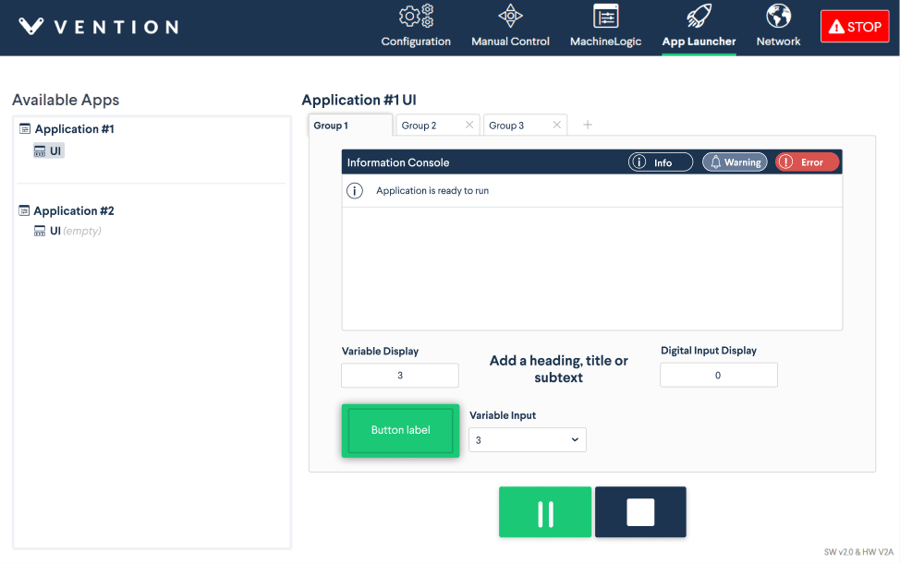The image size is (900, 563).
Task: Click the Variable Display value field
Action: [400, 376]
